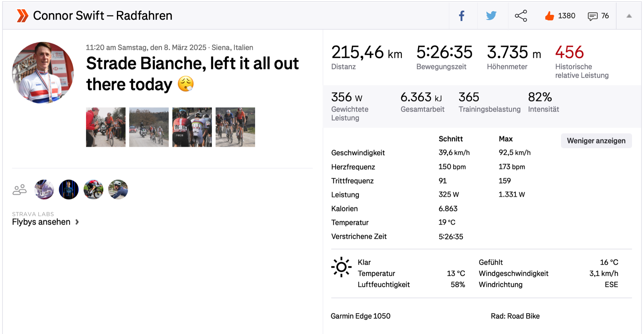This screenshot has height=334, width=644.
Task: Open the comments speech bubble icon
Action: [x=592, y=16]
